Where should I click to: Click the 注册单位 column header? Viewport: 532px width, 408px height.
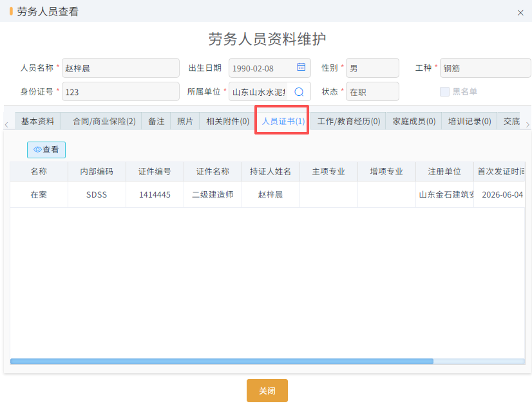click(445, 171)
